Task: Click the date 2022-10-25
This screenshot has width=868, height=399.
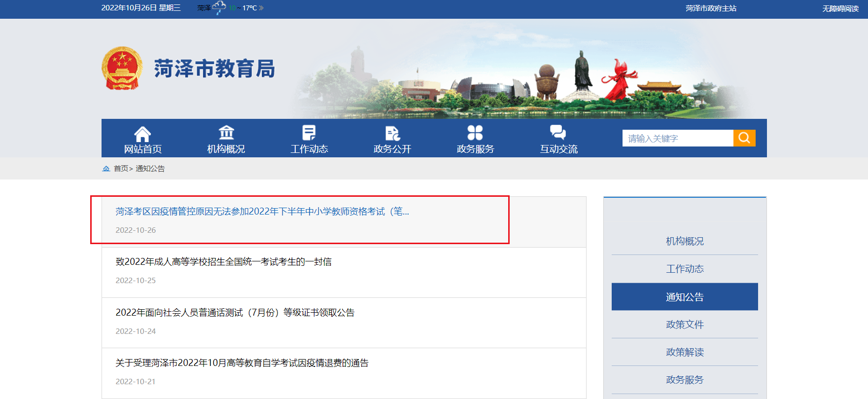Action: coord(136,281)
